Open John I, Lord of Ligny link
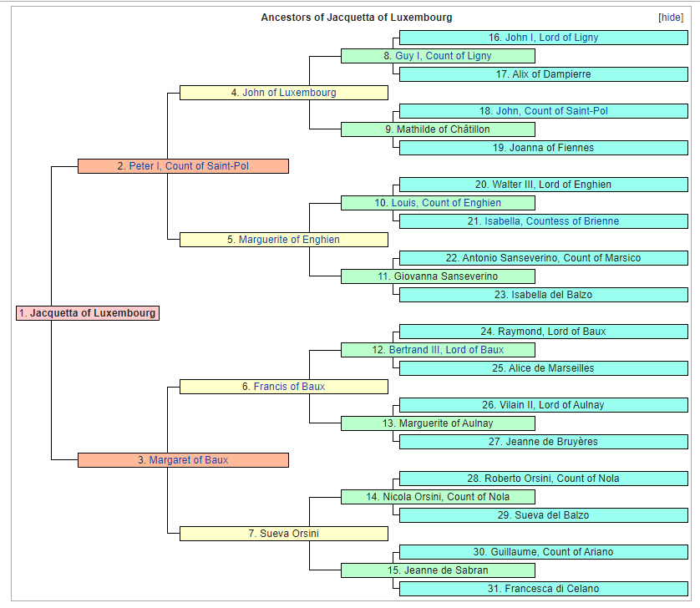Image resolution: width=700 pixels, height=608 pixels. pos(551,38)
